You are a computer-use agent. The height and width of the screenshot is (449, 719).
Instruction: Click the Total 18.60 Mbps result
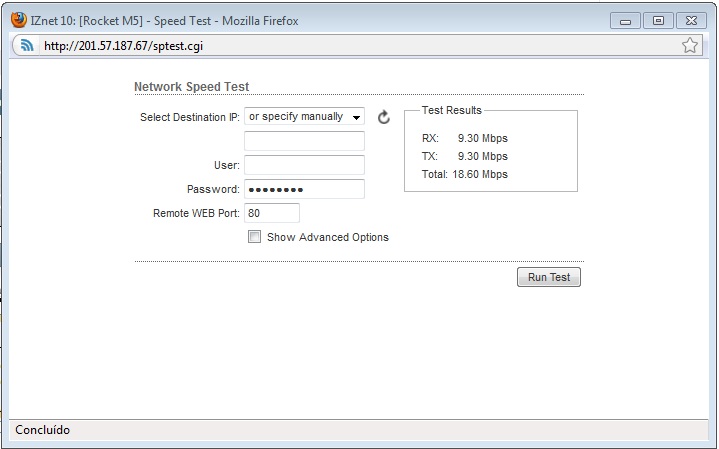pos(465,174)
